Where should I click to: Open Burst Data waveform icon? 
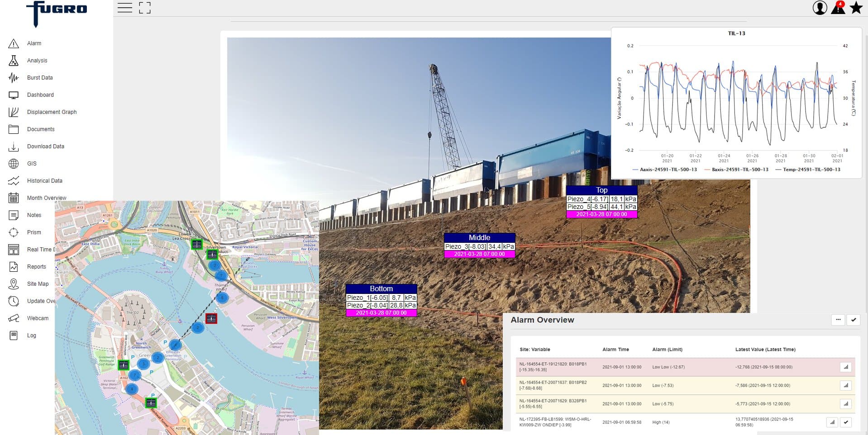(14, 78)
